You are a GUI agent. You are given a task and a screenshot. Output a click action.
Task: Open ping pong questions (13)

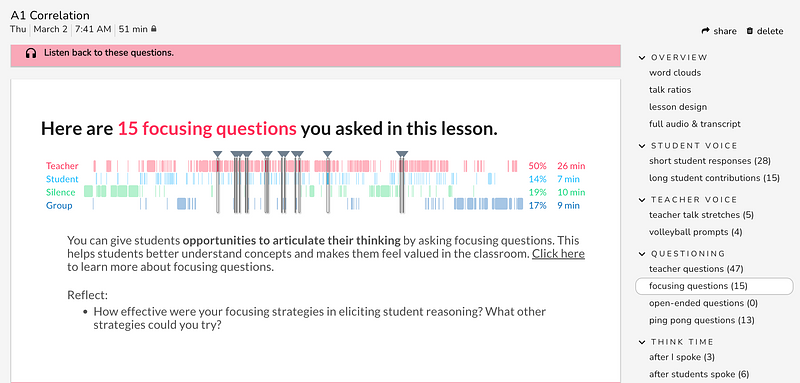point(702,320)
